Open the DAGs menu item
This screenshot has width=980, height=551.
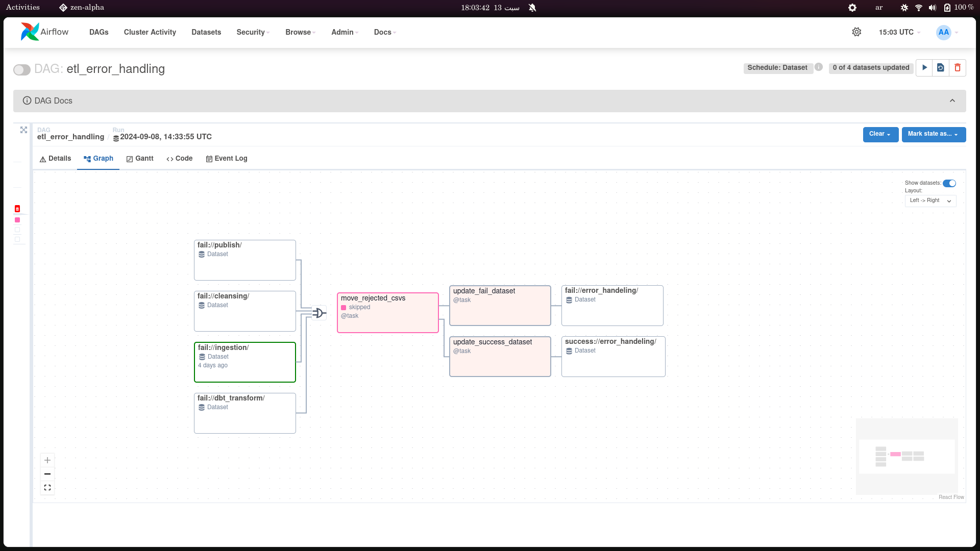(99, 32)
